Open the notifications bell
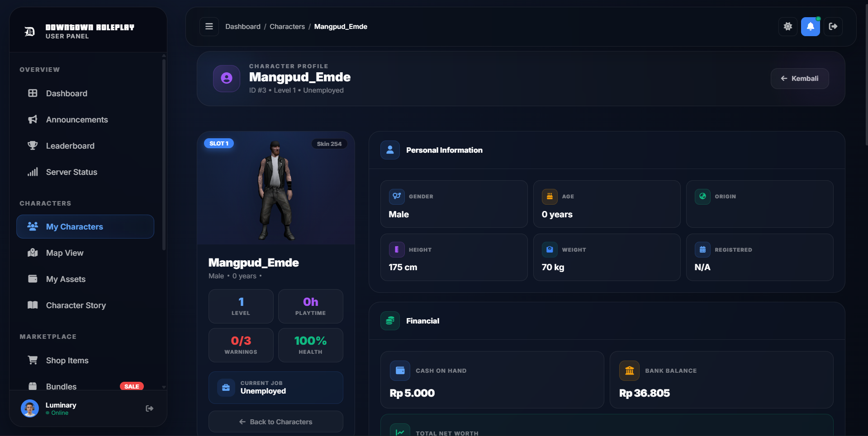 [x=810, y=27]
